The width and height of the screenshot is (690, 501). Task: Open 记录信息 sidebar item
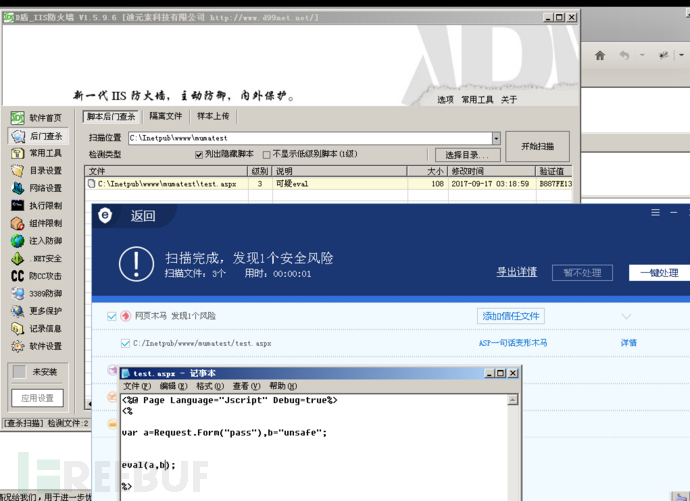coord(37,329)
